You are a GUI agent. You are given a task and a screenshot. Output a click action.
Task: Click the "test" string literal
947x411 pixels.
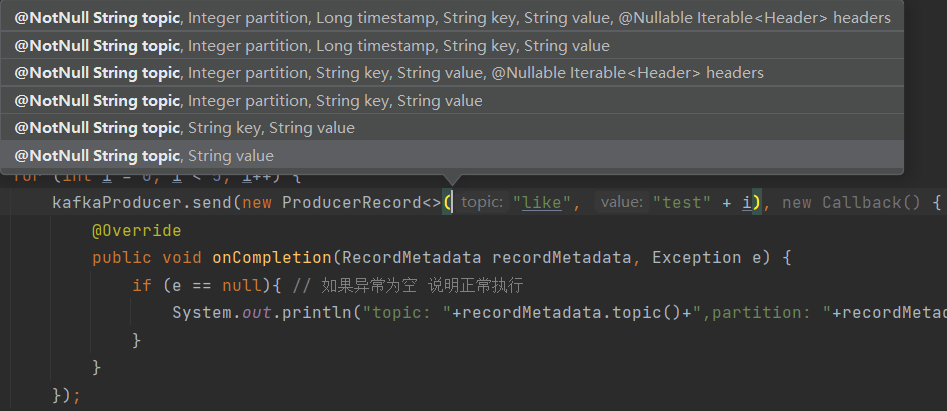682,203
